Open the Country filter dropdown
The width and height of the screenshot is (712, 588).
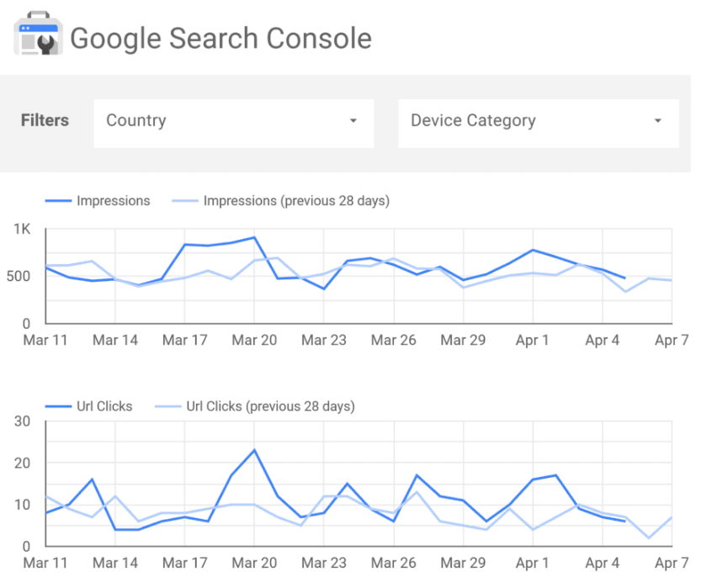point(233,123)
